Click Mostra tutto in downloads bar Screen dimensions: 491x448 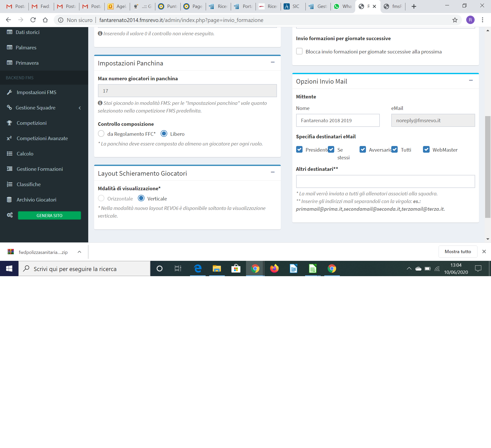[x=457, y=252]
